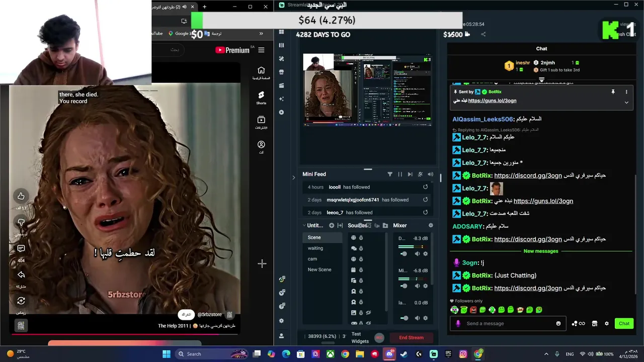Open Streamlabs settings gear in the left sidebar
The height and width of the screenshot is (362, 644).
pyautogui.click(x=281, y=321)
